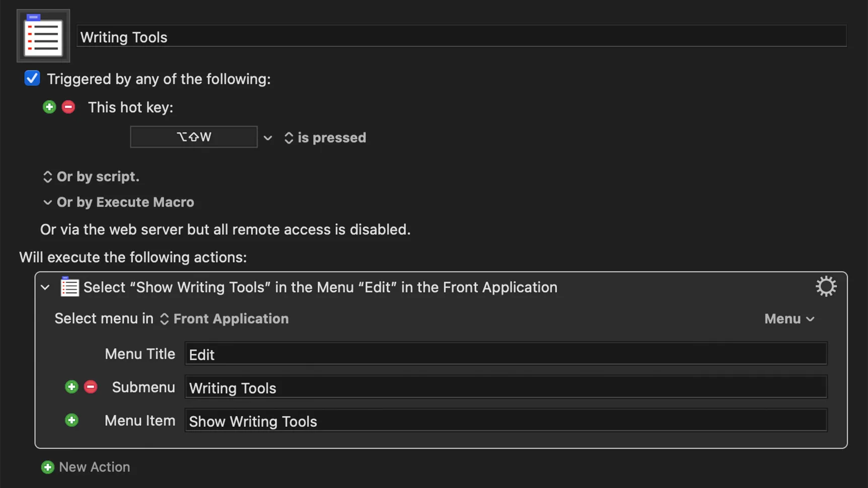
Task: Click the macro icon next to the macro name
Action: pyautogui.click(x=43, y=36)
